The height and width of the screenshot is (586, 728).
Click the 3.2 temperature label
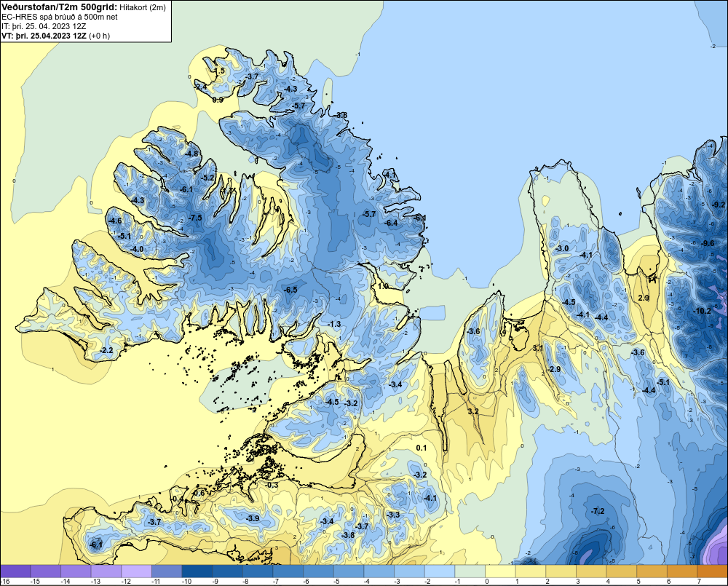click(x=473, y=411)
